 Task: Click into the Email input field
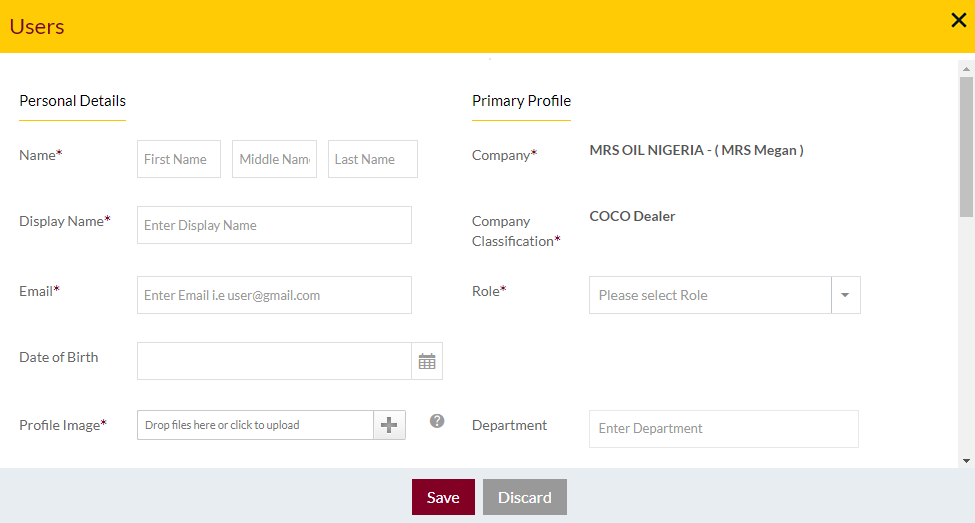(x=274, y=295)
